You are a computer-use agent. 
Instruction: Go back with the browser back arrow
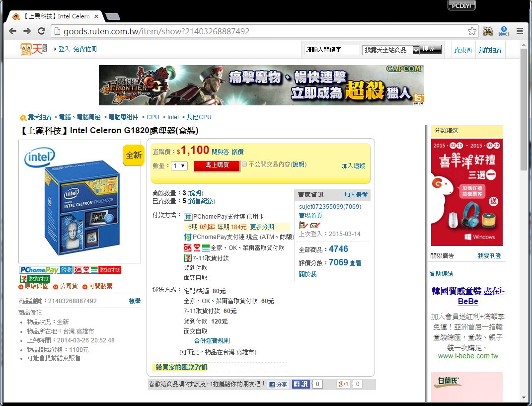pos(12,31)
